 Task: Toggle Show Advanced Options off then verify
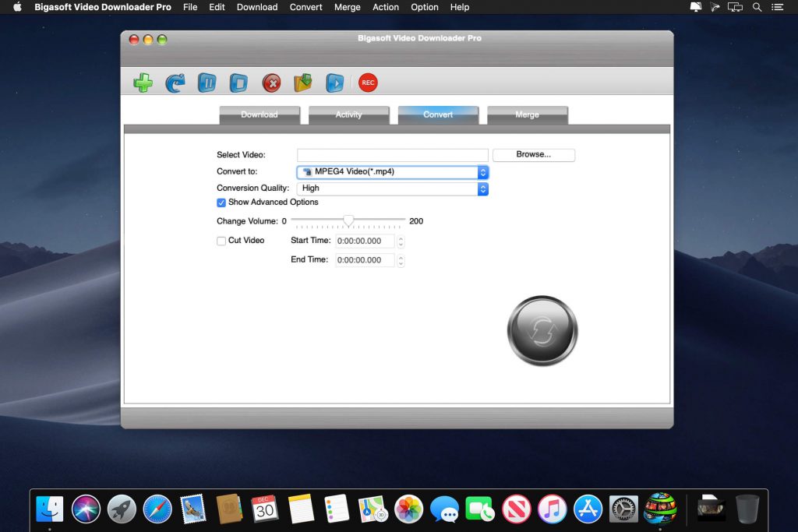[221, 202]
